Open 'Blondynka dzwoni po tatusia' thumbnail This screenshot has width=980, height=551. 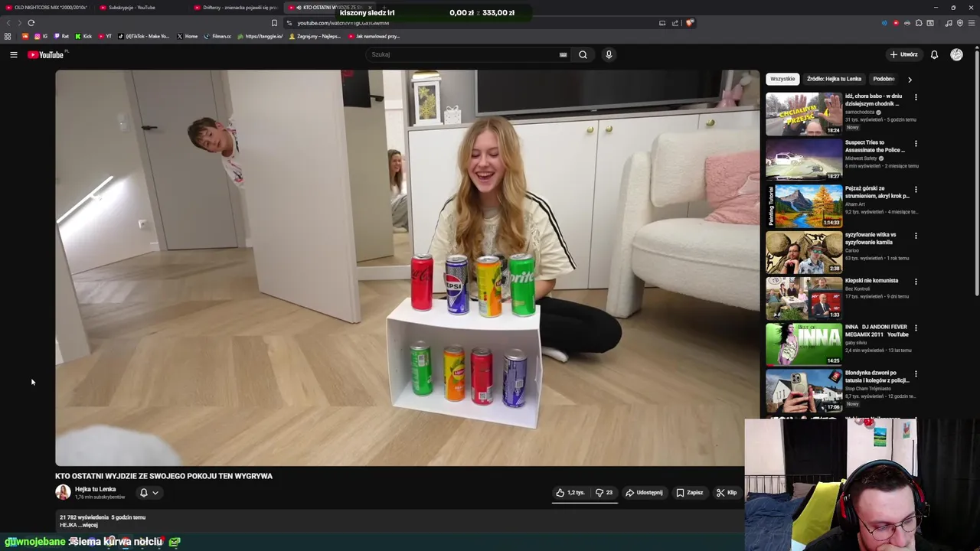804,390
